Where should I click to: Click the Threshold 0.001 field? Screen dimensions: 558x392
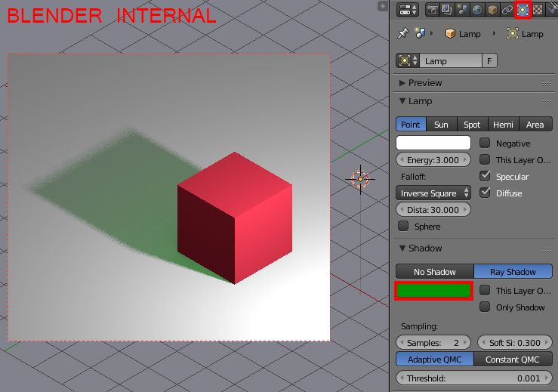click(474, 378)
